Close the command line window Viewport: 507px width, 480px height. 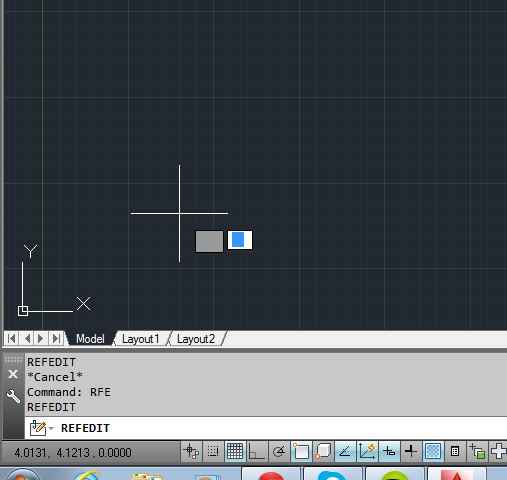[13, 374]
